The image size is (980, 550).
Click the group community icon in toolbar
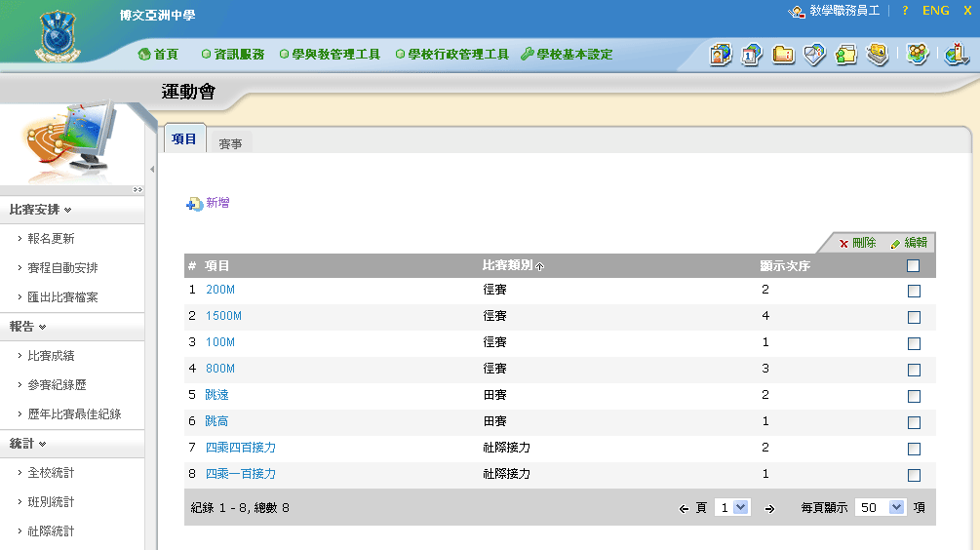(917, 55)
